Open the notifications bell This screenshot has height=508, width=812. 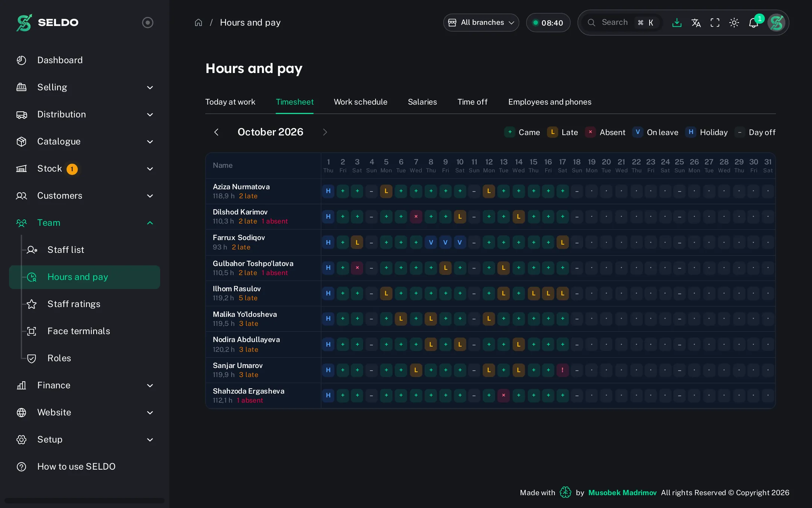click(x=753, y=23)
